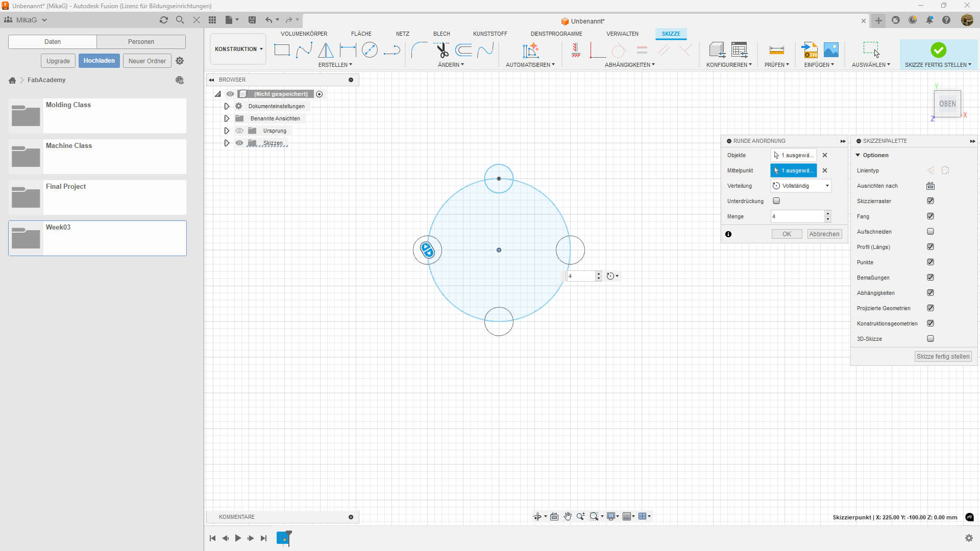Open the Automatisieren sketch tool icon
980x551 pixels.
tap(530, 50)
